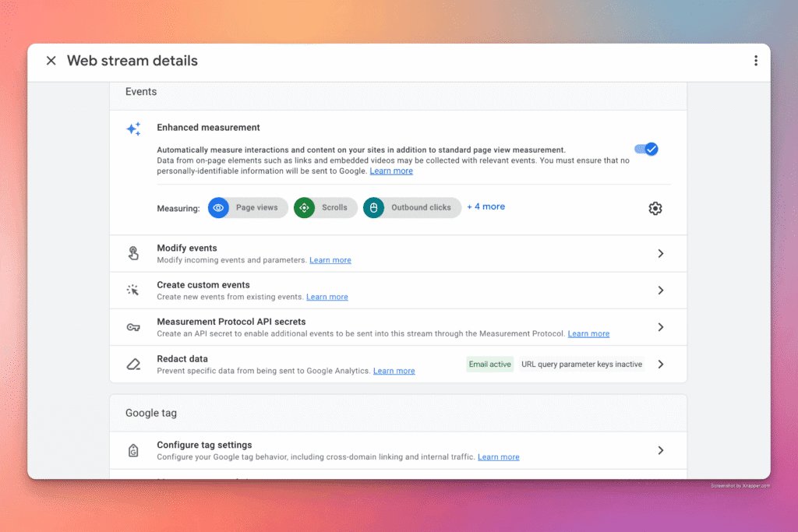Image resolution: width=798 pixels, height=532 pixels.
Task: Click the Redact data pencil icon
Action: click(x=133, y=363)
